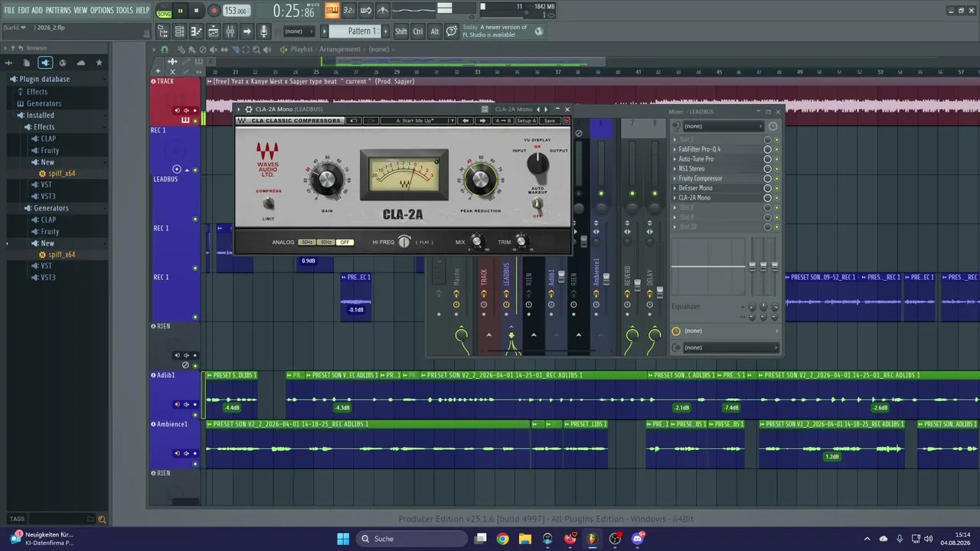
Task: Open the Channel rack icon
Action: (x=179, y=31)
